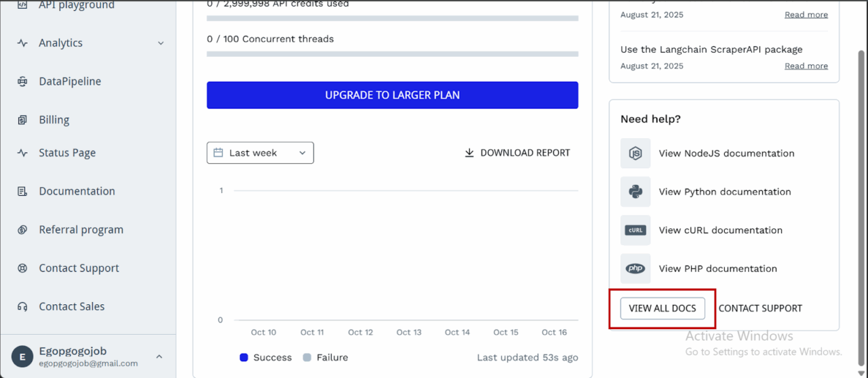Expand the Analytics menu chevron
The image size is (868, 378).
point(161,43)
